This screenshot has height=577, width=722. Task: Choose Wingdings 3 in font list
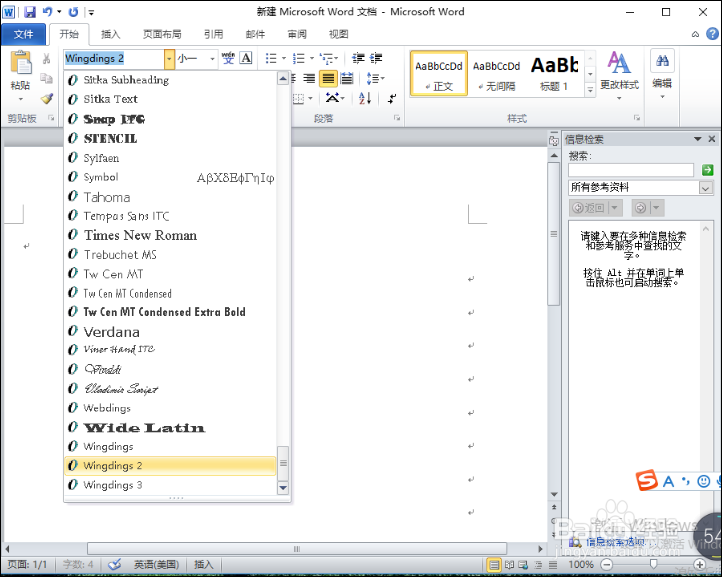(x=170, y=485)
